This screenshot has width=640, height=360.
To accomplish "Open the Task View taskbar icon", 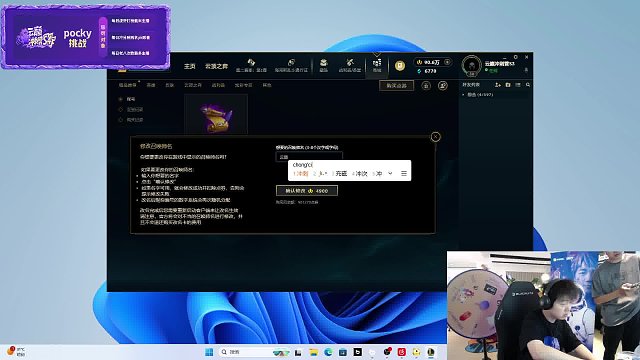I will tap(298, 352).
